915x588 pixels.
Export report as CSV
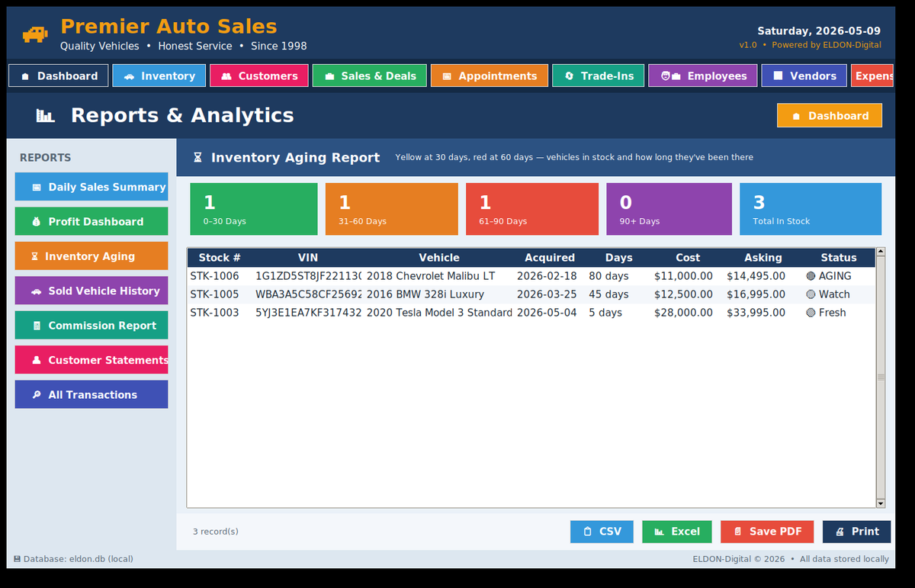coord(602,532)
